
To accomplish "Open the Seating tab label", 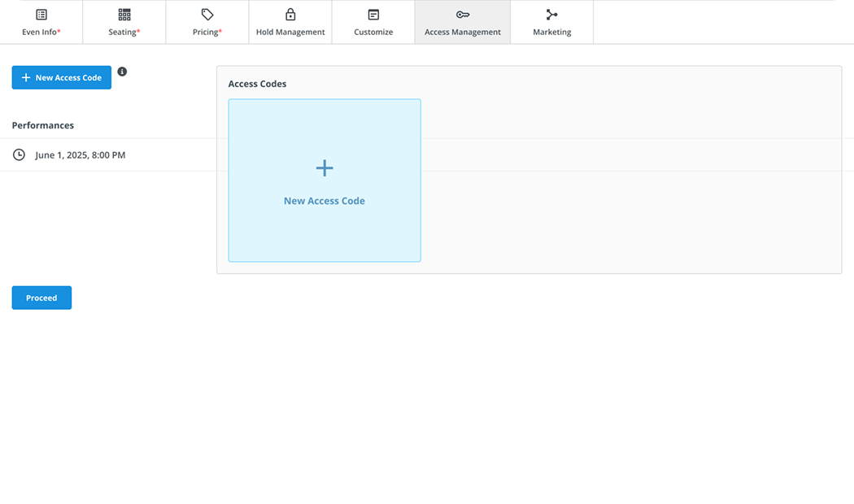I will 124,33.
